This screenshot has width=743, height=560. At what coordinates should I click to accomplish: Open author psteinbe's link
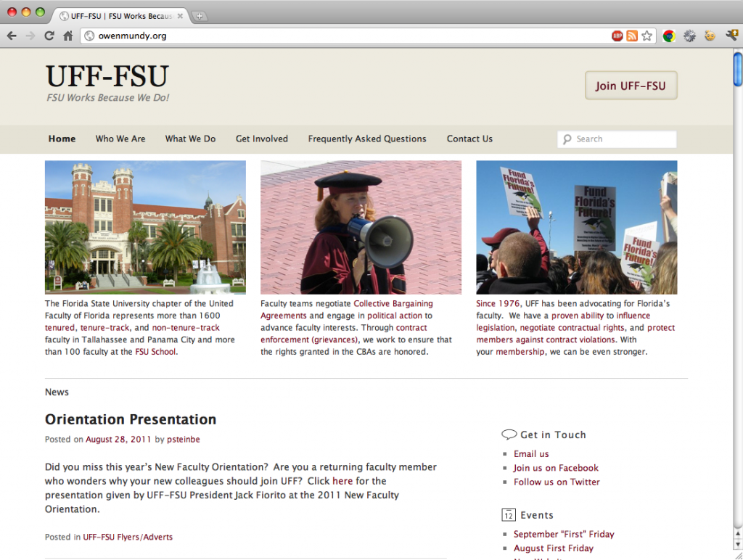click(x=184, y=439)
